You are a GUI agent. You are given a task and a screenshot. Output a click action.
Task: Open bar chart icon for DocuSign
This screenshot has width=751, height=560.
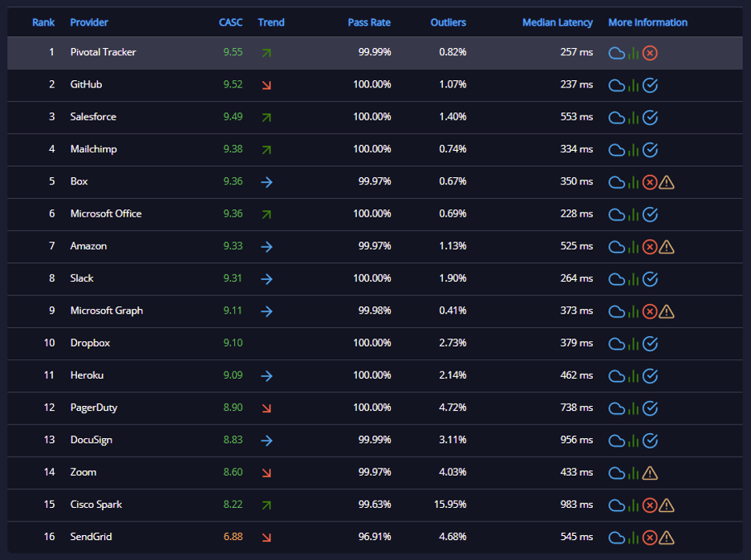pos(633,440)
